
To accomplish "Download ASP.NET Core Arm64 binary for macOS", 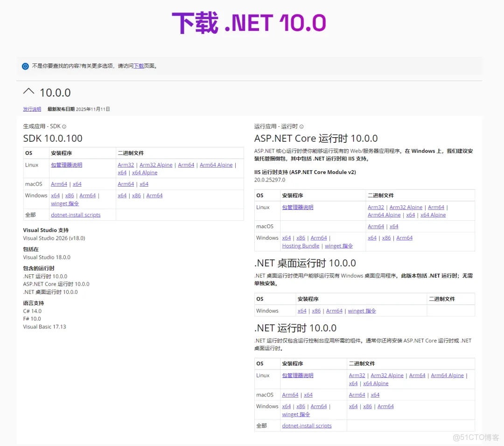I will pyautogui.click(x=376, y=226).
